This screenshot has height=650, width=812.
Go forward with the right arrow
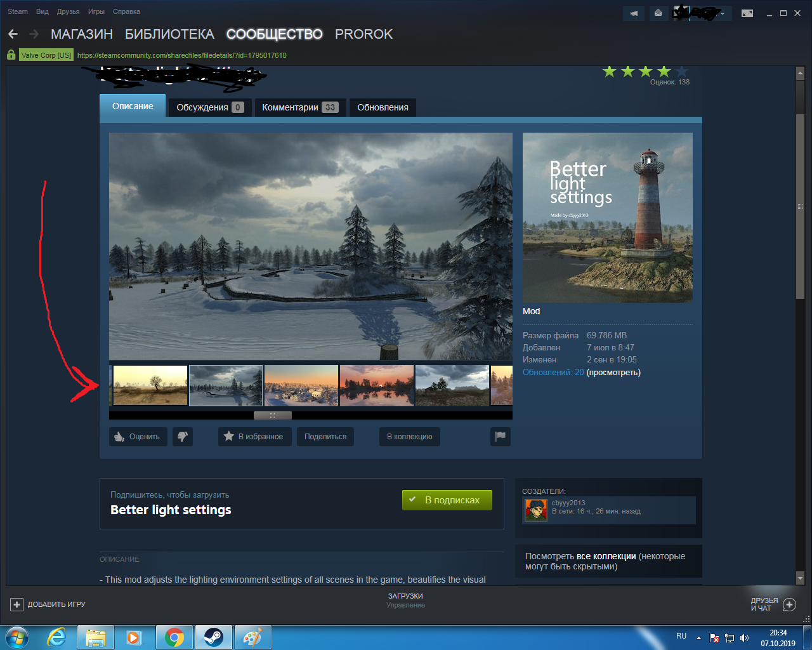click(34, 34)
